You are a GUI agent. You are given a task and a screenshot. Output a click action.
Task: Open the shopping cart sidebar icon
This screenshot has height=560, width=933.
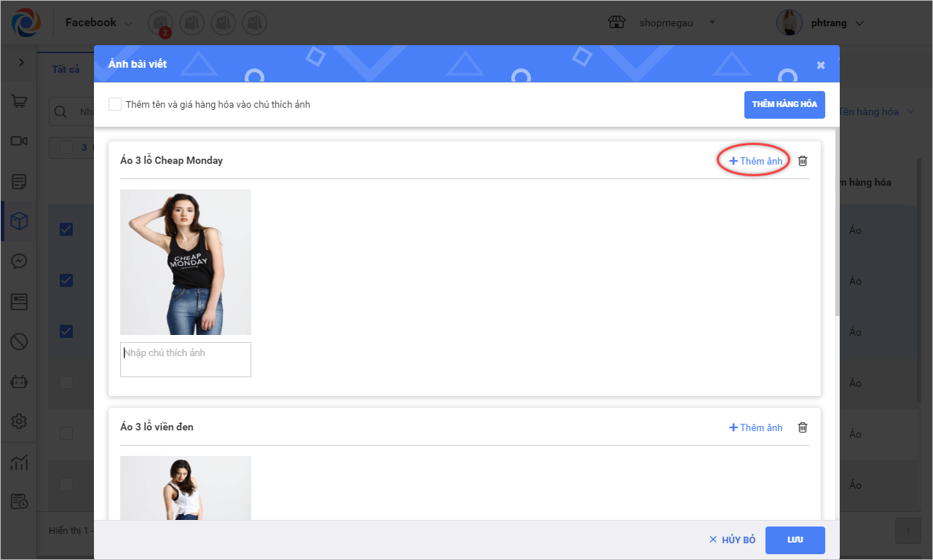[x=20, y=101]
